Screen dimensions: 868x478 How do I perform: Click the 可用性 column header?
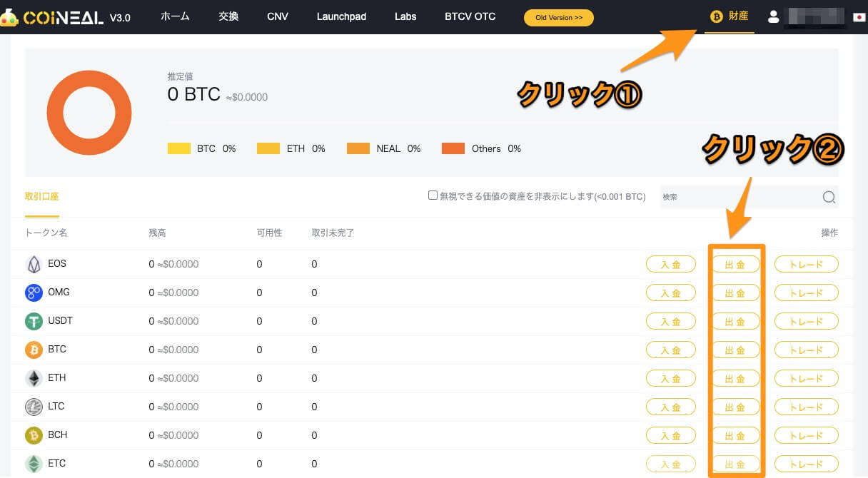pos(270,233)
